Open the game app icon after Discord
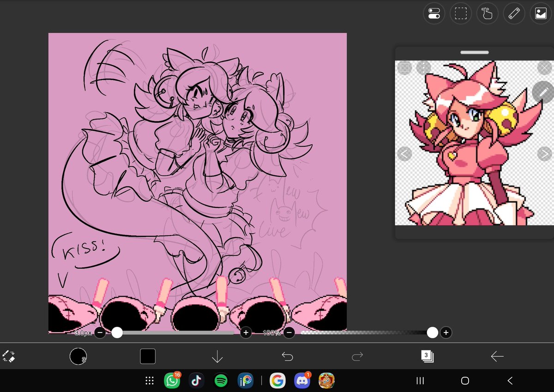554x392 pixels. point(326,381)
